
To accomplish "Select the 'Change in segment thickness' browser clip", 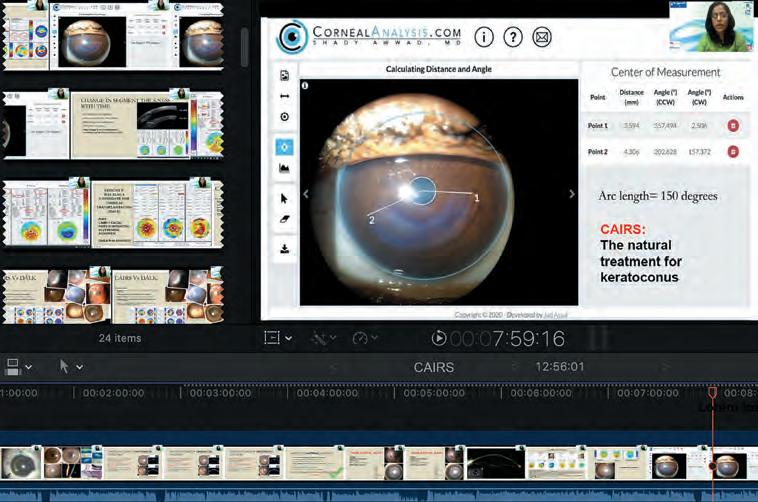I will point(131,124).
